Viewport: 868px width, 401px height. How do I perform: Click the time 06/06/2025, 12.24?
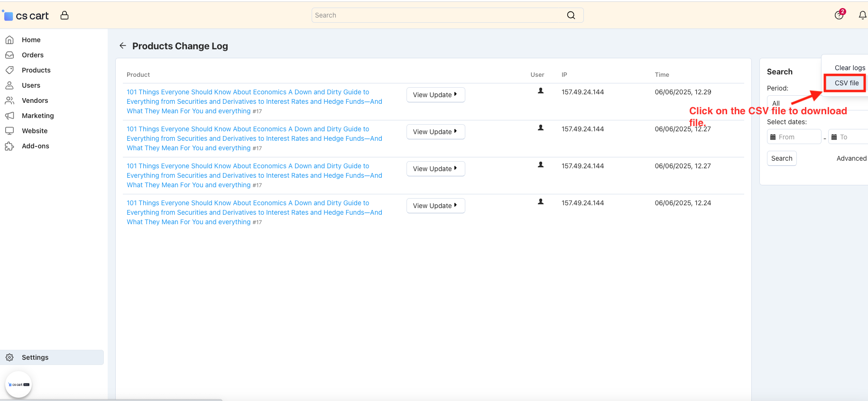click(683, 203)
